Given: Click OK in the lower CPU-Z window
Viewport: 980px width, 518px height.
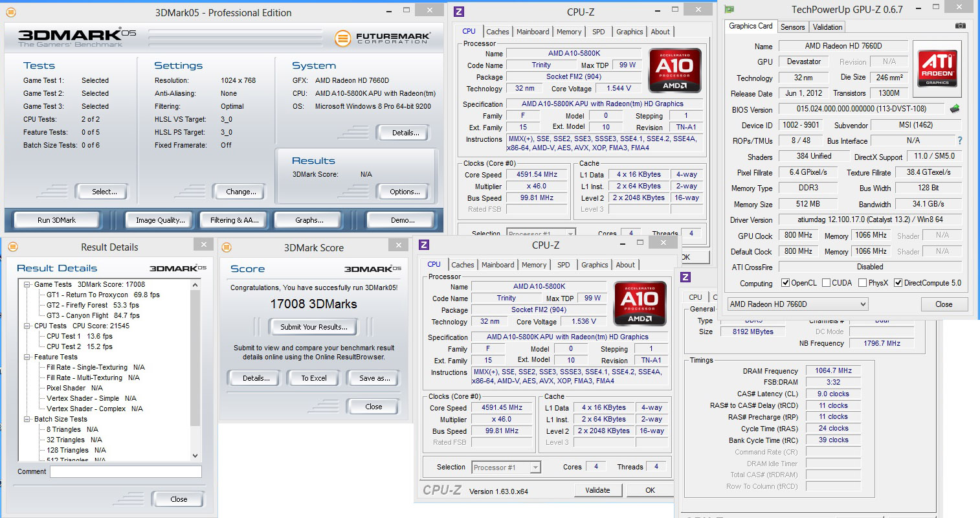Looking at the screenshot, I should click(x=650, y=490).
